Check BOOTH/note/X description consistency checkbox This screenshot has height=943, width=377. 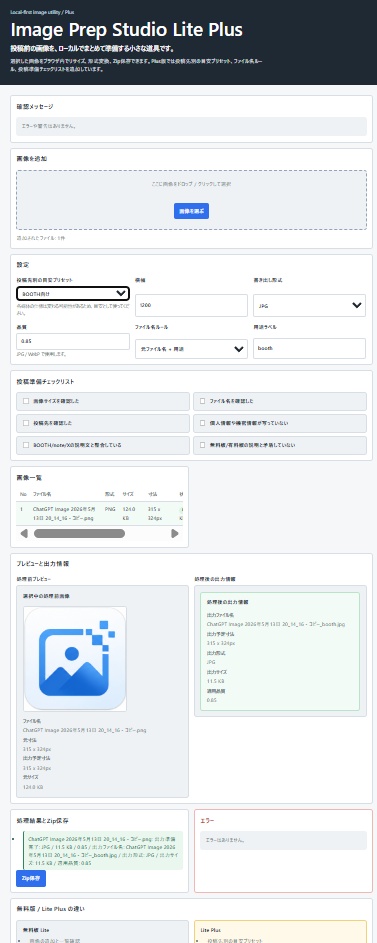(26, 446)
